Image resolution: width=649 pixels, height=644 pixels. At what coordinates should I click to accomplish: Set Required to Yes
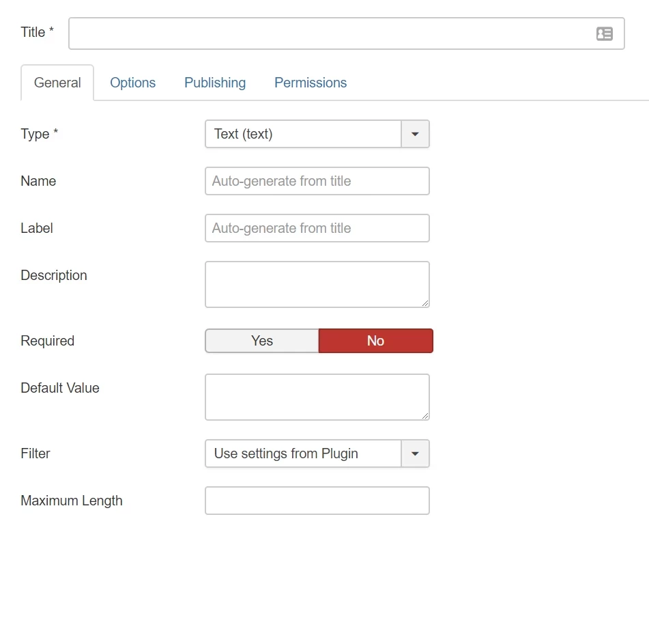[262, 341]
